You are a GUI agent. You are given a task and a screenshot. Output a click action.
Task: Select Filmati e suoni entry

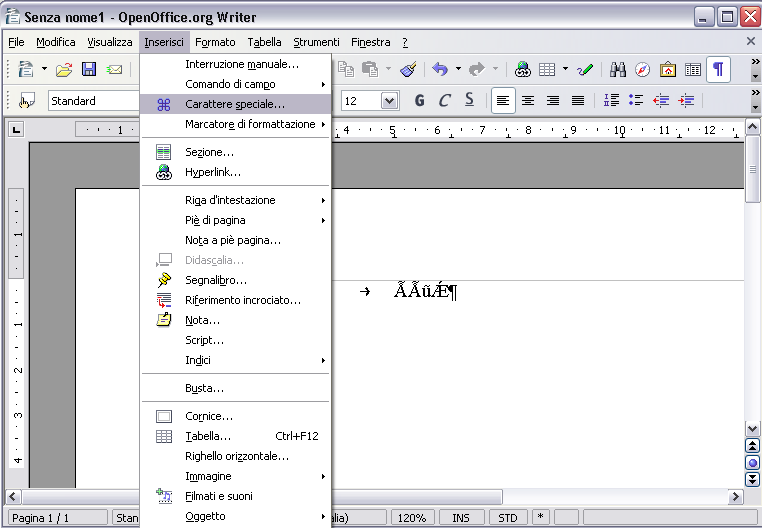(x=236, y=496)
